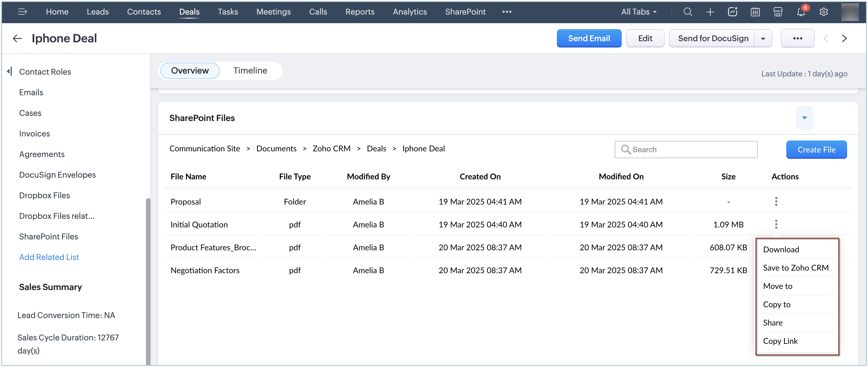Image resolution: width=868 pixels, height=367 pixels.
Task: Select Save to Zoho CRM menu option
Action: pyautogui.click(x=795, y=267)
